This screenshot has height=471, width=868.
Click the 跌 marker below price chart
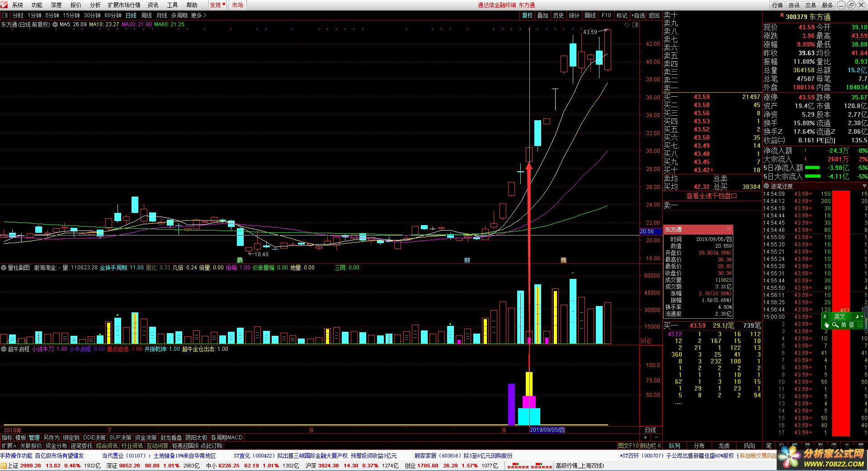coord(240,260)
